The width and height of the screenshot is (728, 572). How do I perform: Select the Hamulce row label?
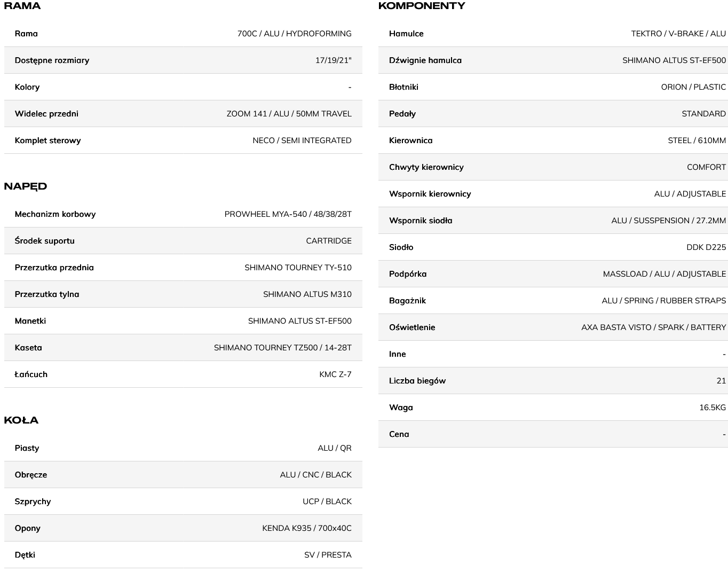(406, 34)
